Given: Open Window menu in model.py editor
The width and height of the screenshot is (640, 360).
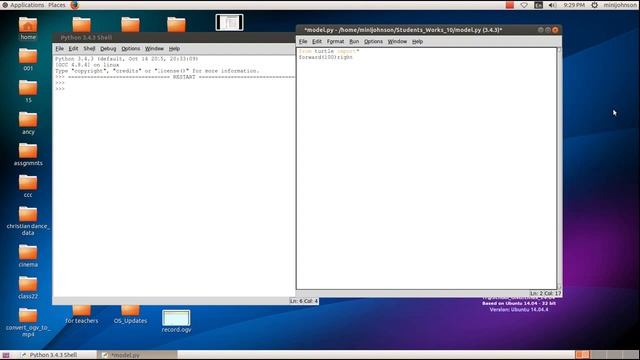Looking at the screenshot, I should (x=397, y=42).
